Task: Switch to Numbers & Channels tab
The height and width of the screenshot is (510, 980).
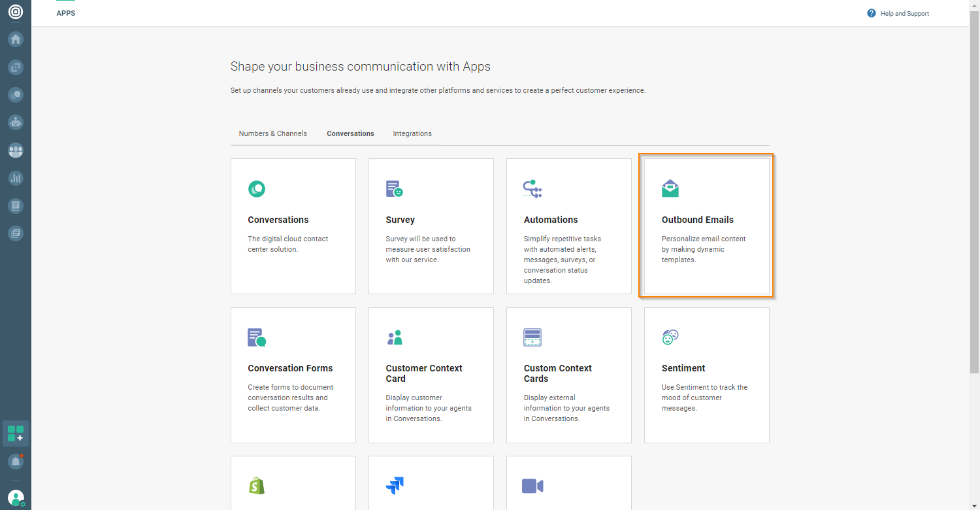Action: pos(272,133)
